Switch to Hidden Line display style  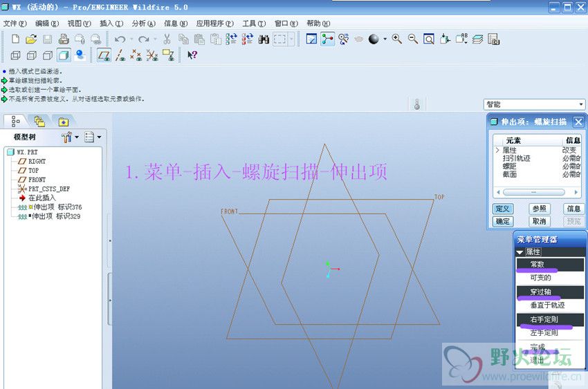(32, 55)
